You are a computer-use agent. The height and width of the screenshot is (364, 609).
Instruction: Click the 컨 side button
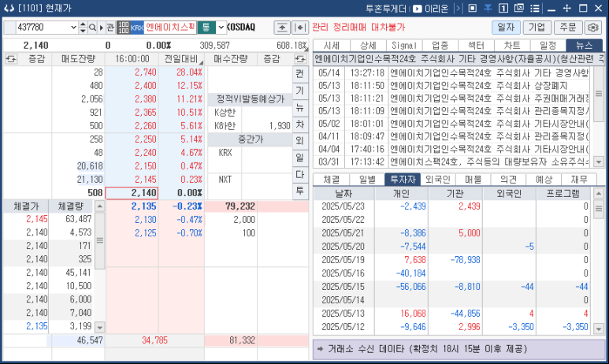300,74
